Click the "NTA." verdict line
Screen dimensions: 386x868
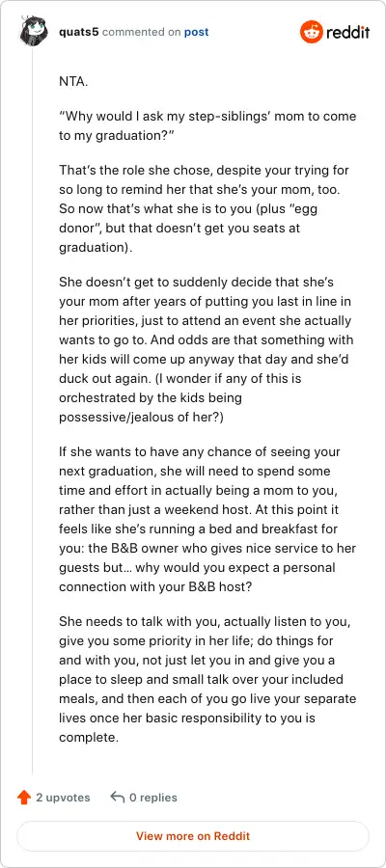click(x=73, y=82)
